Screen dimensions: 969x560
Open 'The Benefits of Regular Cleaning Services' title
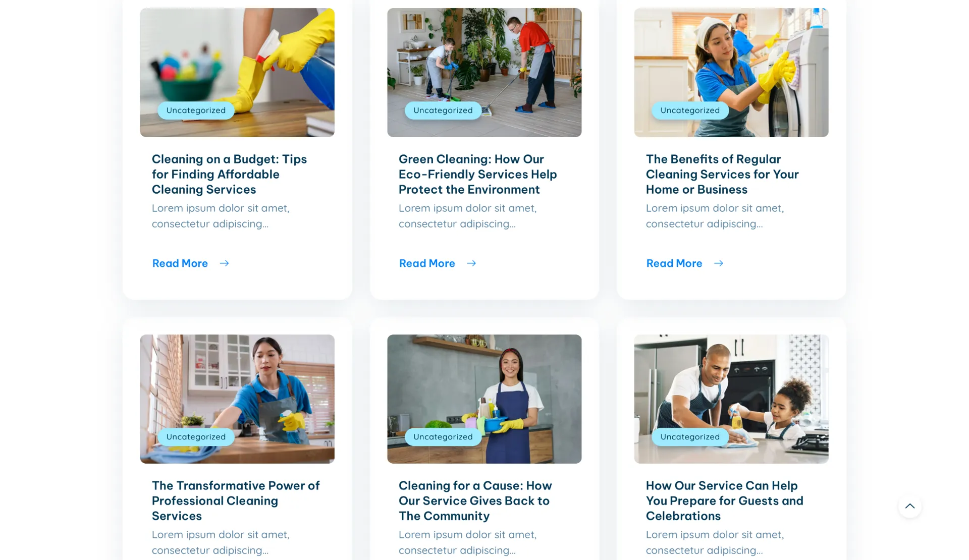coord(722,174)
